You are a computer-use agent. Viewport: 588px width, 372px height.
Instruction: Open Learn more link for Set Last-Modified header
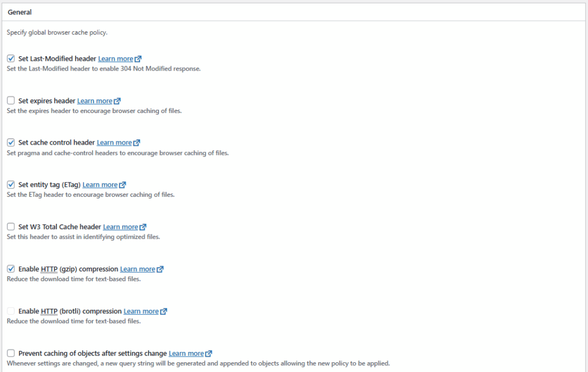click(x=115, y=59)
